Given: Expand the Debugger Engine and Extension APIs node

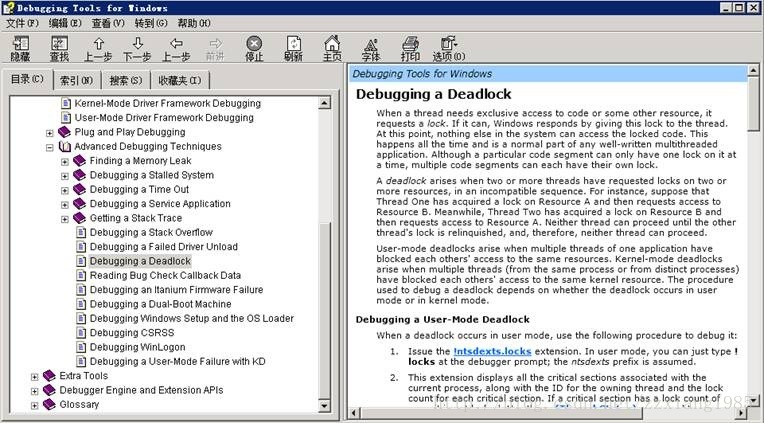Looking at the screenshot, I should (x=35, y=391).
